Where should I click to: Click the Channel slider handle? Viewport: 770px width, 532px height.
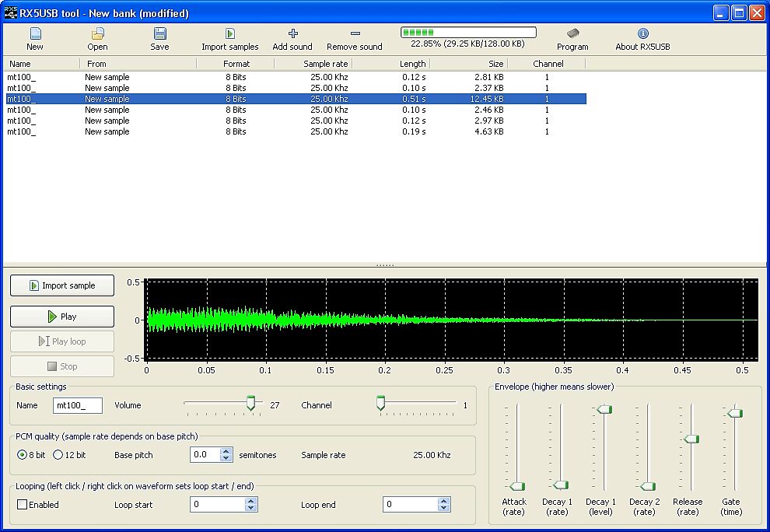click(x=380, y=404)
